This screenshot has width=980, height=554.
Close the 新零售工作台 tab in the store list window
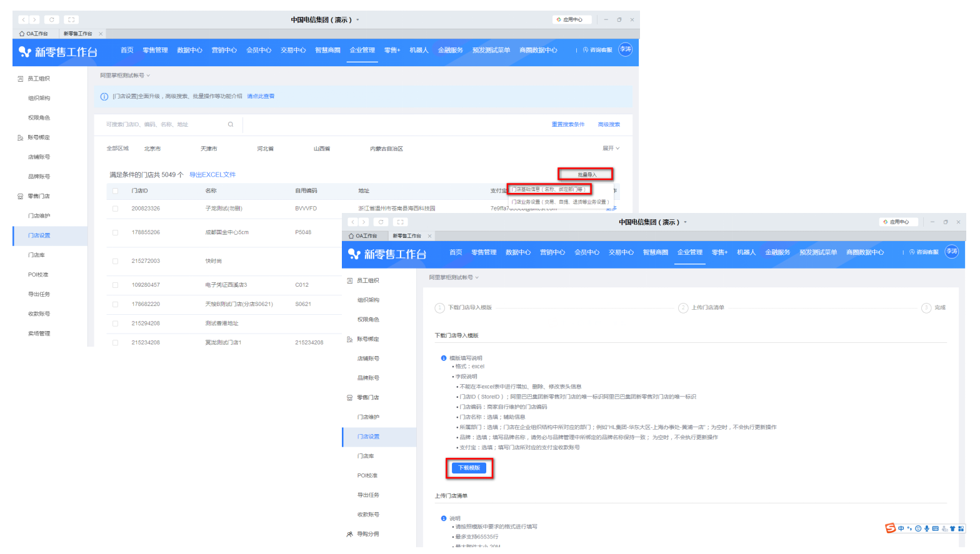click(101, 34)
